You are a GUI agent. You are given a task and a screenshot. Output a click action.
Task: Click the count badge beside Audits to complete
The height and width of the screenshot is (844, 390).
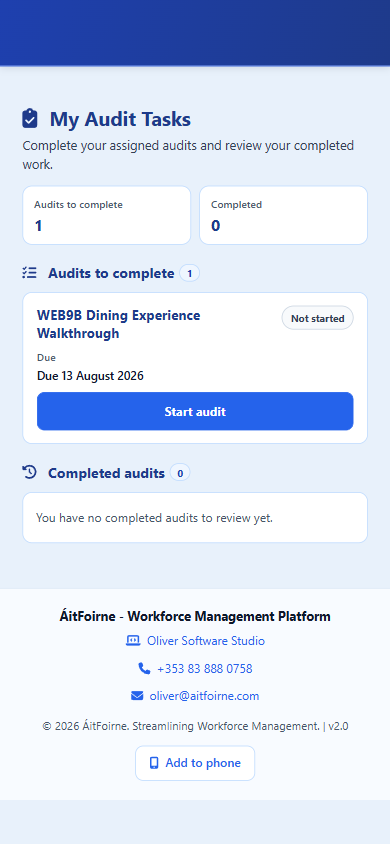click(189, 273)
